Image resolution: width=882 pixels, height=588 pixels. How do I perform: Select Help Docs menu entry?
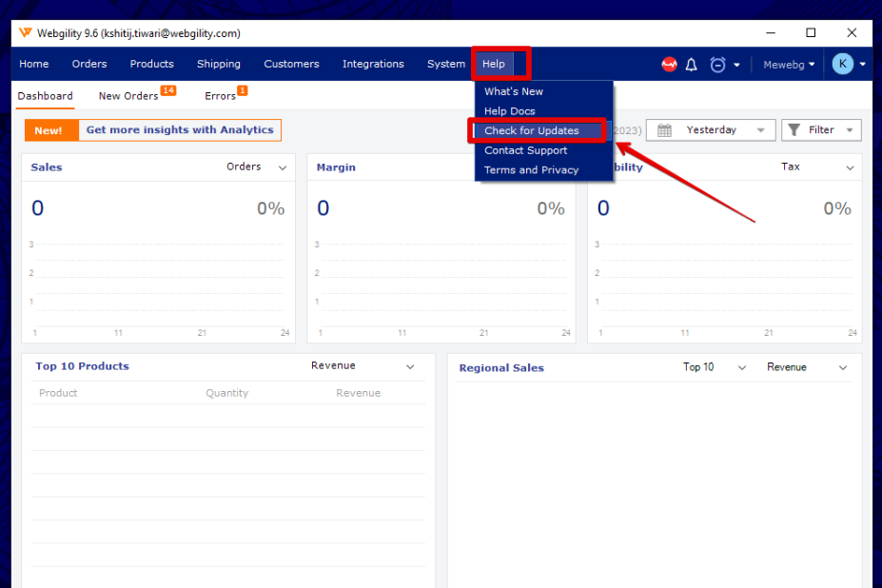click(x=510, y=111)
